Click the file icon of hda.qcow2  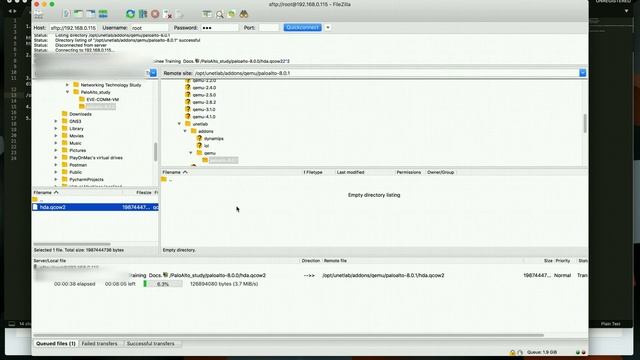(35, 207)
